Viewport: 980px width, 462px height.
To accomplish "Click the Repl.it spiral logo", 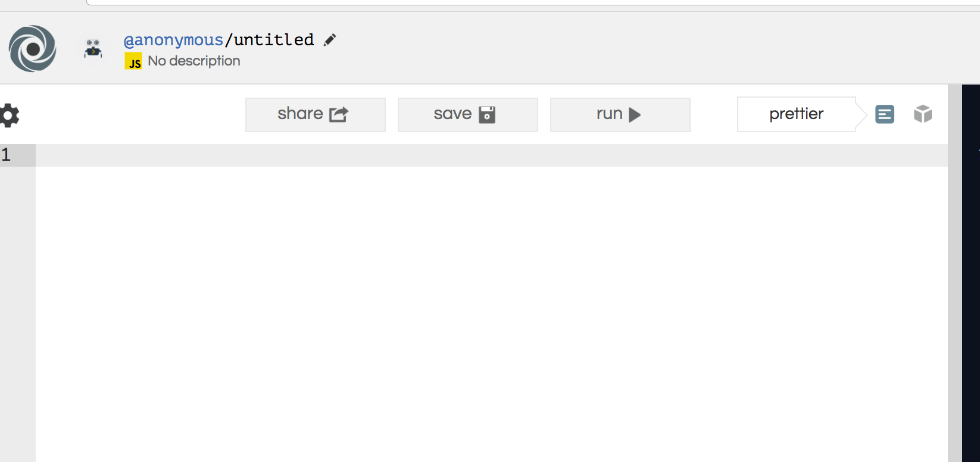I will (x=33, y=48).
